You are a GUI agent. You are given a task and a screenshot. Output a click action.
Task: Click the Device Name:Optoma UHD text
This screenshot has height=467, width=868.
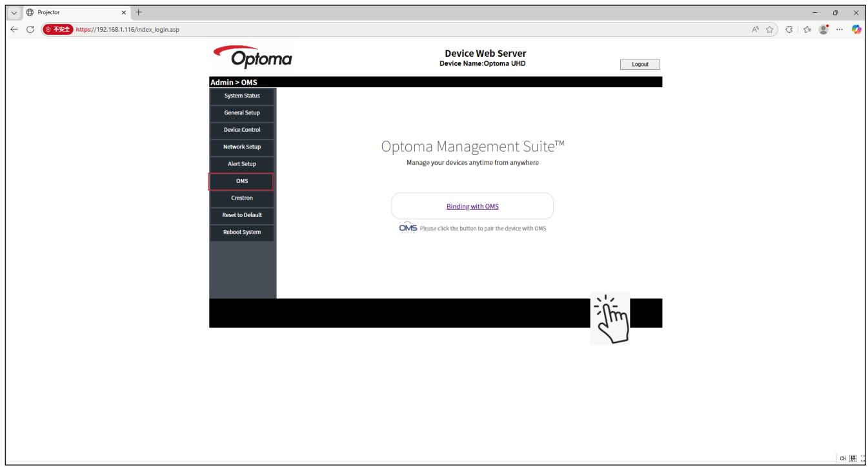[x=483, y=63]
